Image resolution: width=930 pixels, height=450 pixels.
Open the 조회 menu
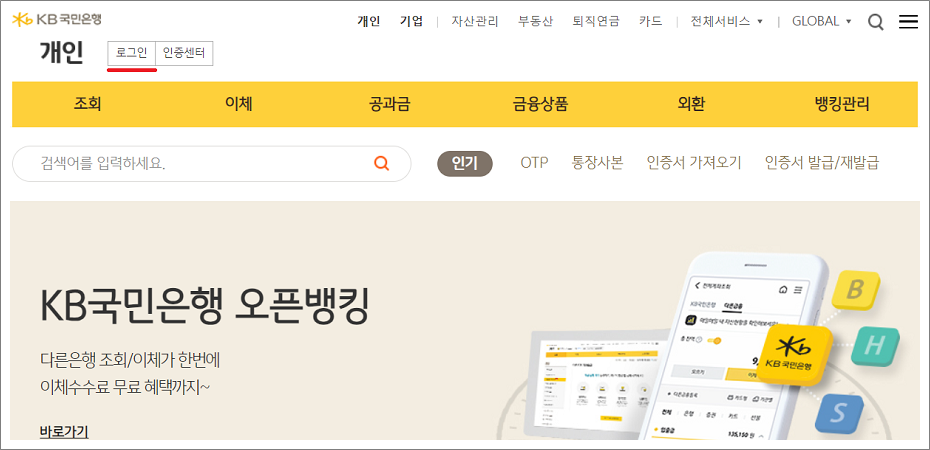87,104
